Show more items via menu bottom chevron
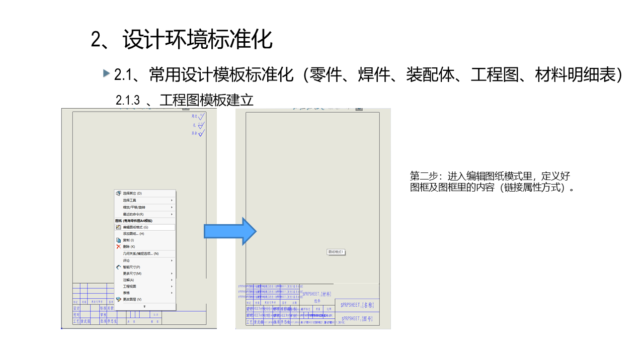 click(144, 306)
